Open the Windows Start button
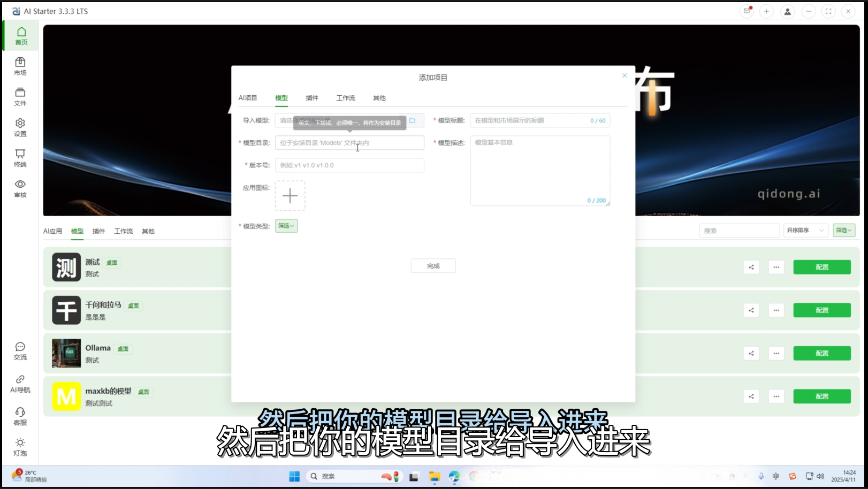This screenshot has height=489, width=868. click(x=294, y=476)
